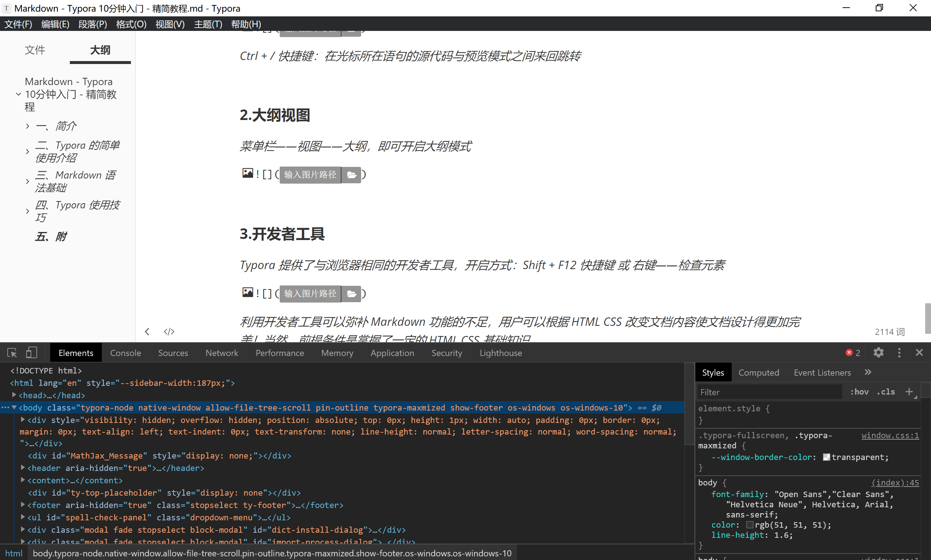Toggle source code mode icon

169,331
